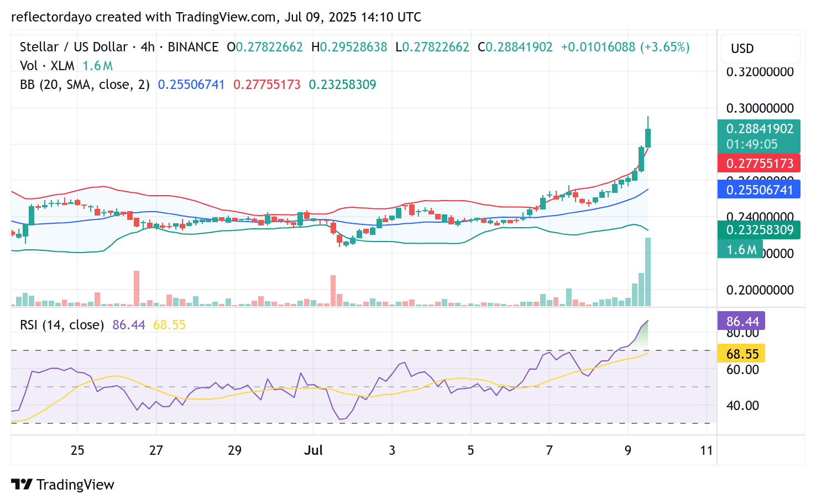
Task: Click the close price value C0.28841902
Action: 515,47
